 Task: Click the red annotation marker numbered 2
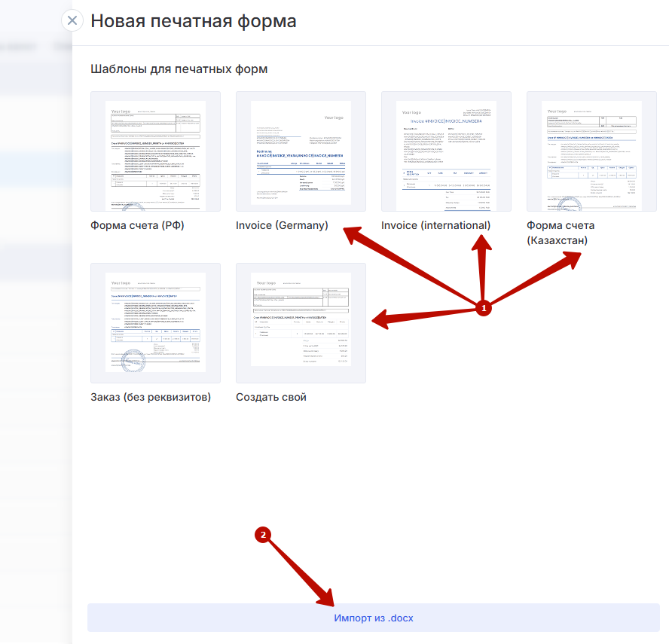263,536
